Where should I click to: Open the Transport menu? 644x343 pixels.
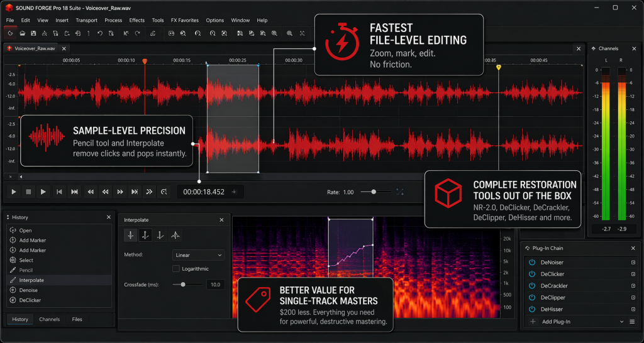[x=87, y=20]
